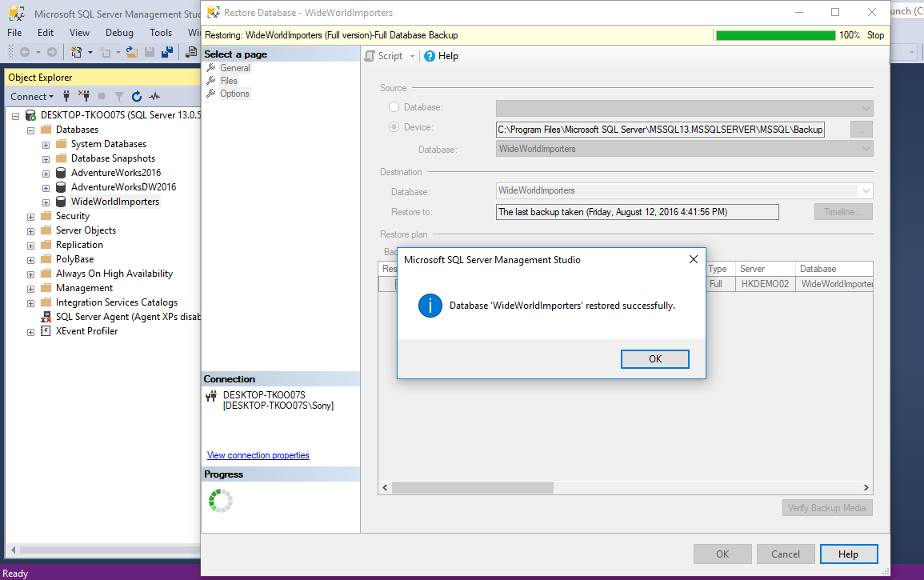Click the Navigate Backward arrow icon in SSMS toolbar
The width and height of the screenshot is (924, 580).
(x=25, y=53)
